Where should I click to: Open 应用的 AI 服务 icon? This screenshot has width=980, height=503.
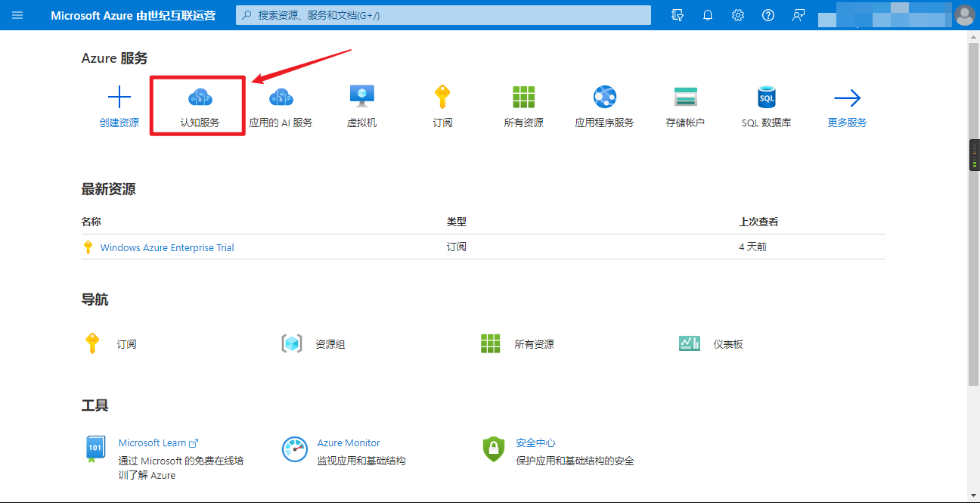(281, 97)
